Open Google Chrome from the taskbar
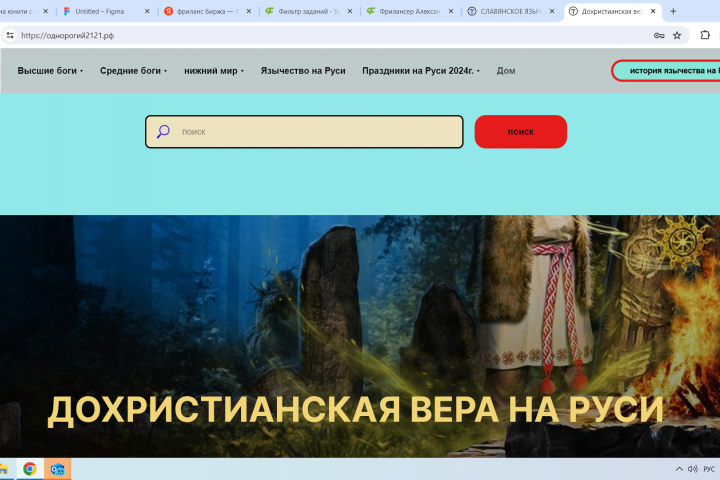The image size is (720, 480). 30,469
